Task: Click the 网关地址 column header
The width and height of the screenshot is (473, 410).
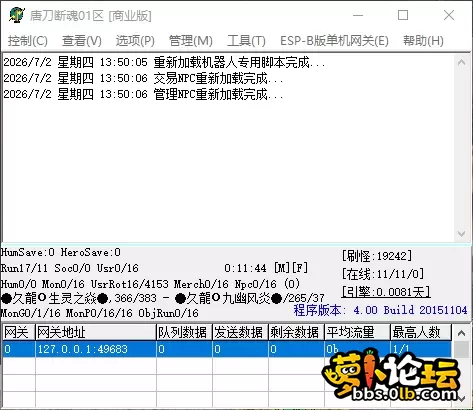Action: pos(96,332)
